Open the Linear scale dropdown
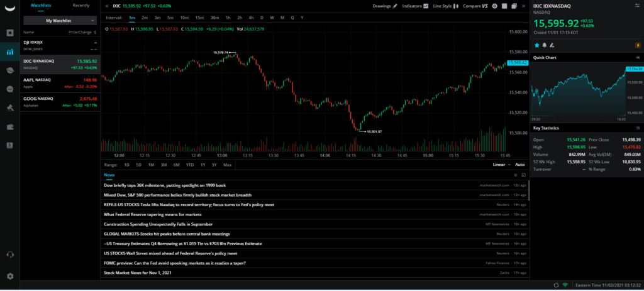Image resolution: width=644 pixels, height=291 pixels. [x=501, y=165]
